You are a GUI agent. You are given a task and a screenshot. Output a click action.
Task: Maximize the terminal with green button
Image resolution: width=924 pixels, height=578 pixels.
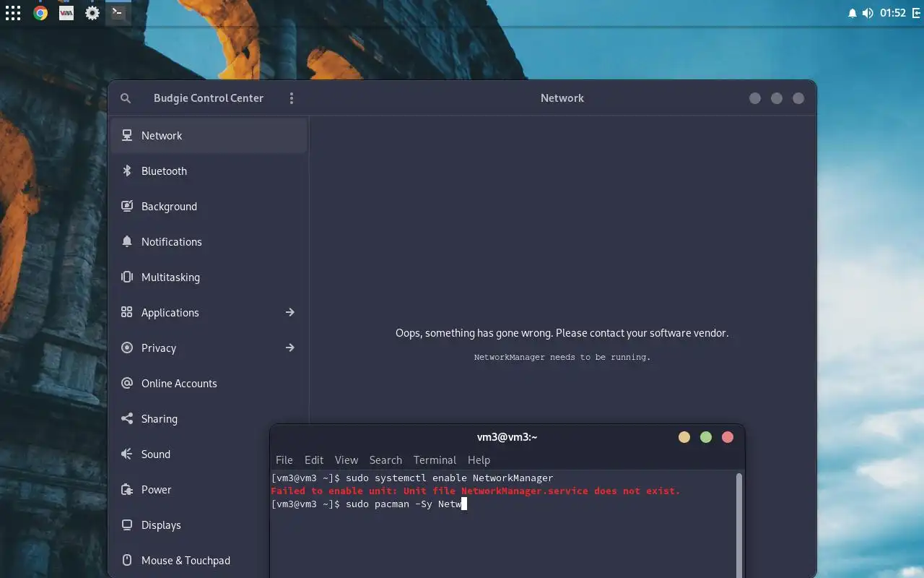click(706, 437)
